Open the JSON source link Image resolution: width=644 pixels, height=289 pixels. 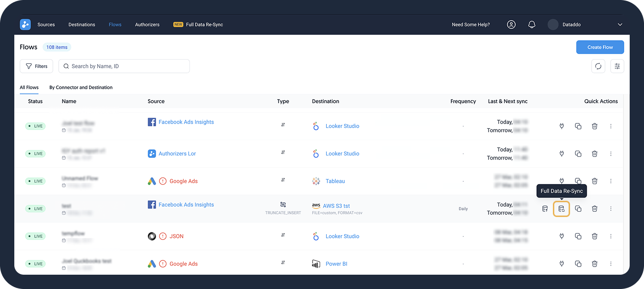click(177, 236)
